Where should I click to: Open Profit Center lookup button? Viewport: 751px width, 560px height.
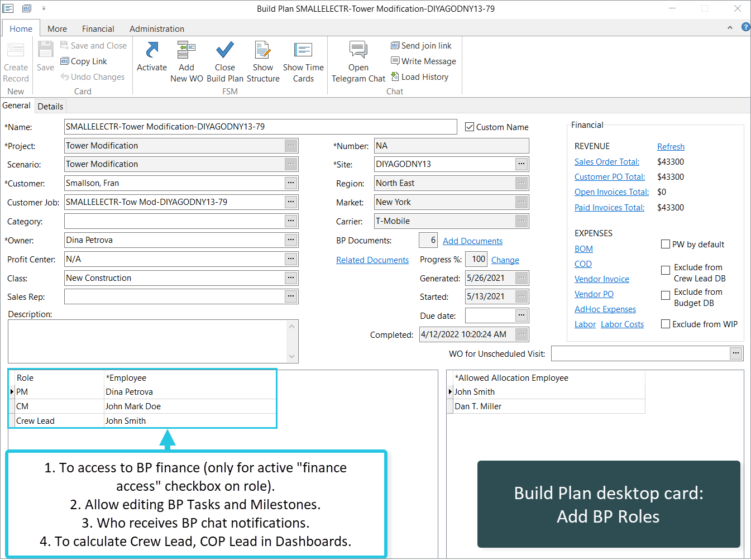[291, 259]
